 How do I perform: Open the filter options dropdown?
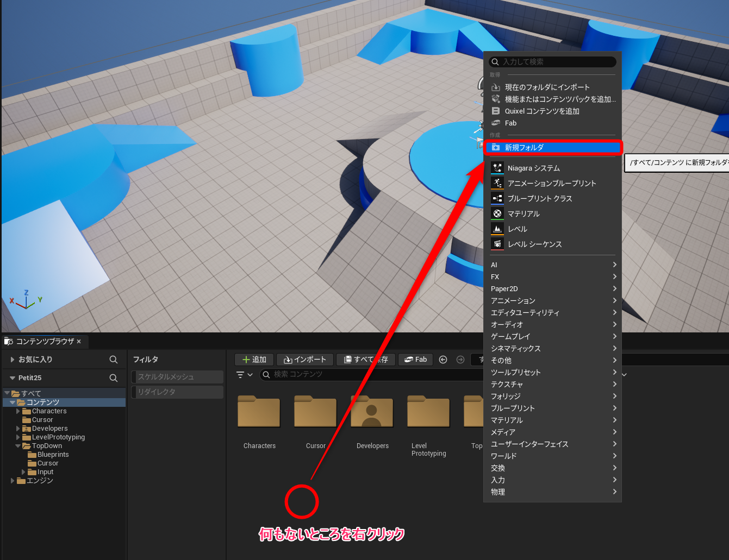244,375
